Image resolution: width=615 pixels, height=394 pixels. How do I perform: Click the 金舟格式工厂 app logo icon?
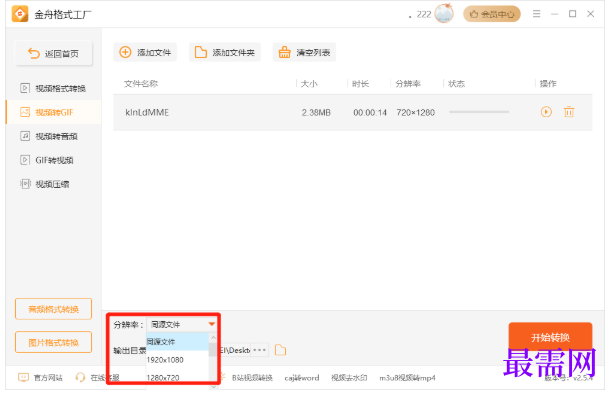point(20,14)
